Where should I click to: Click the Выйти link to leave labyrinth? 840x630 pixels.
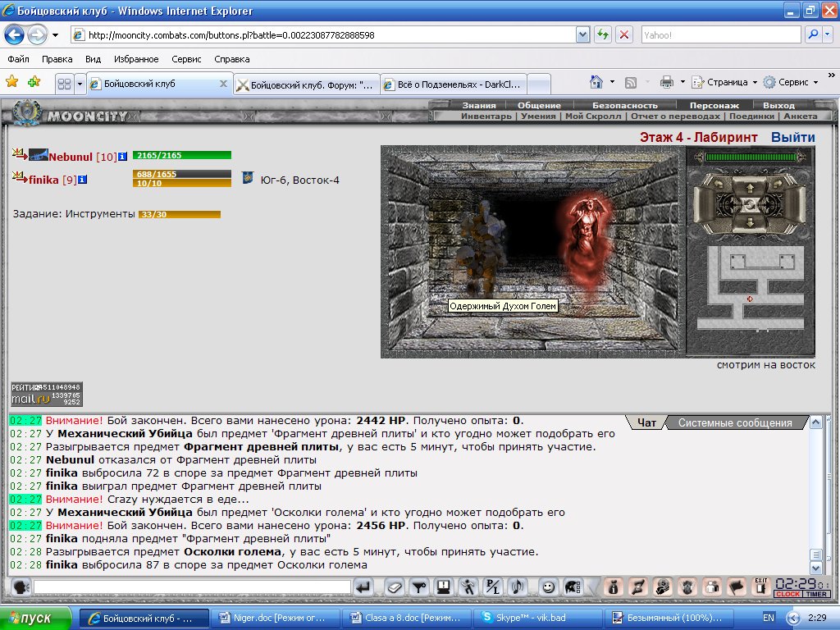point(793,137)
